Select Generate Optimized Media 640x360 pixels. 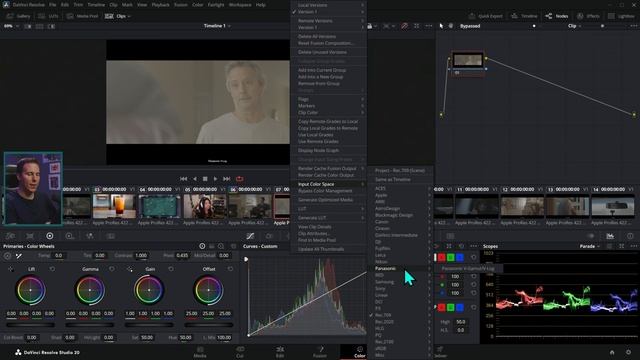coord(330,200)
